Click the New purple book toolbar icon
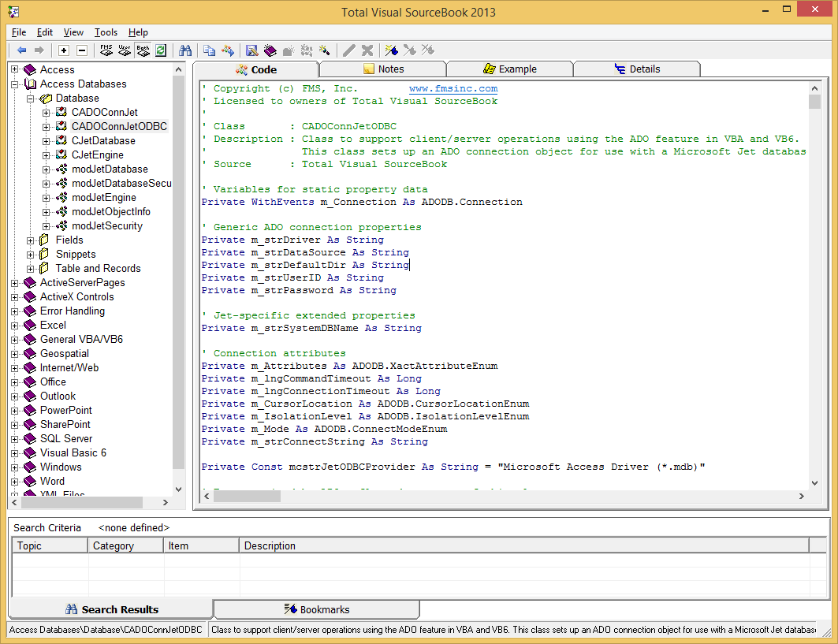838x644 pixels. pyautogui.click(x=270, y=50)
